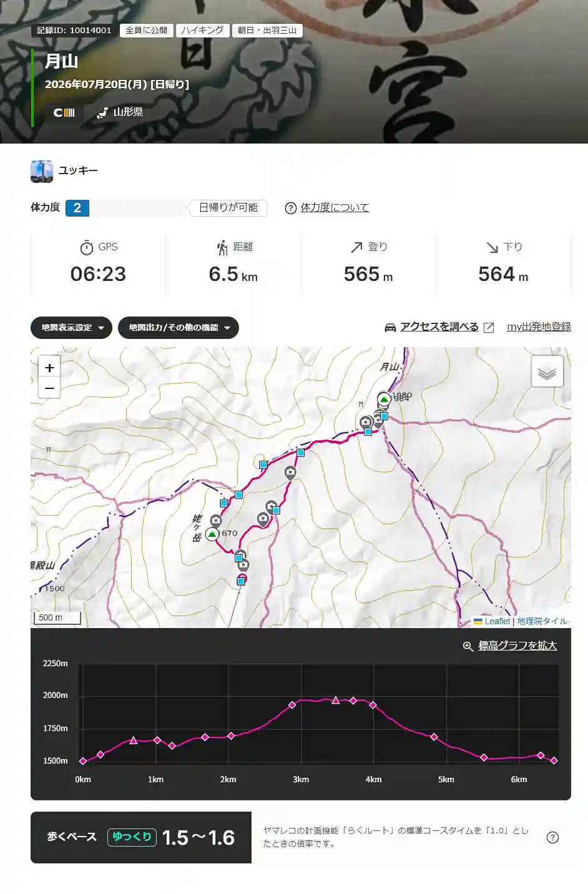Viewport: 588px width, 894px height.
Task: Expand the 地図表示設定 dropdown
Action: pyautogui.click(x=71, y=328)
